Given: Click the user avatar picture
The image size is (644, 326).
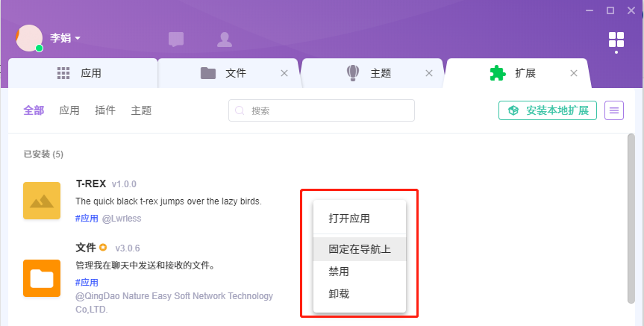Looking at the screenshot, I should [x=29, y=38].
